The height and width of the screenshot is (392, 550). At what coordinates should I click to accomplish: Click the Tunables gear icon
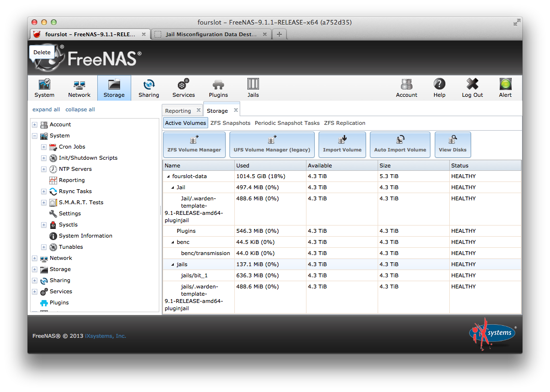point(53,247)
